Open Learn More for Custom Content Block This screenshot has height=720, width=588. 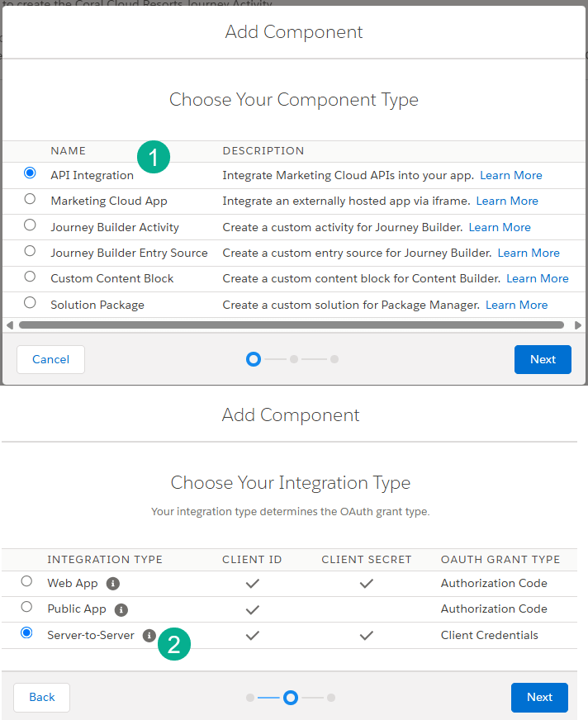pyautogui.click(x=538, y=279)
